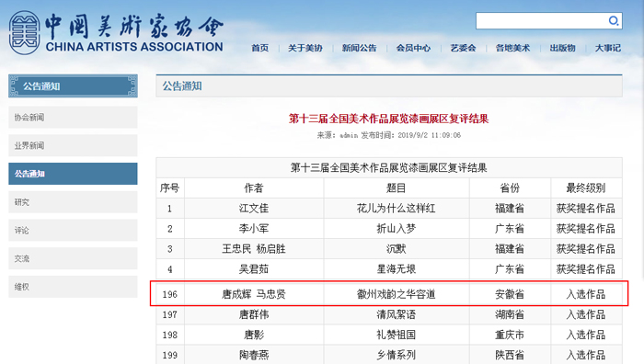The width and height of the screenshot is (644, 364).
Task: Open the 大事记 menu item
Action: coord(608,48)
